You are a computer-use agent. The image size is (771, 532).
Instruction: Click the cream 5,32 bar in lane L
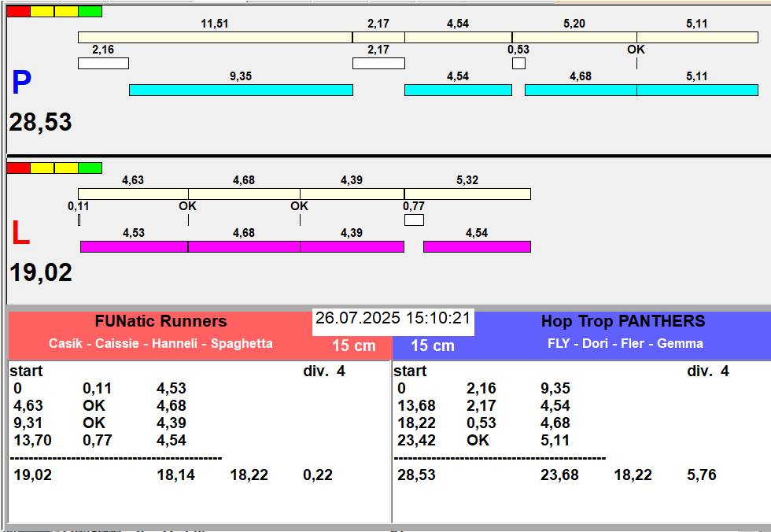[x=467, y=194]
